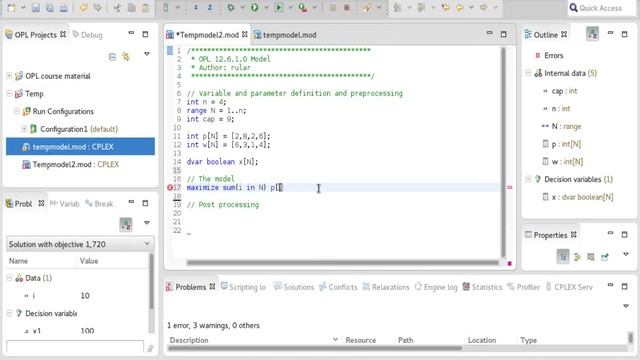Click the Cut scissors toolbar icon

(117, 8)
